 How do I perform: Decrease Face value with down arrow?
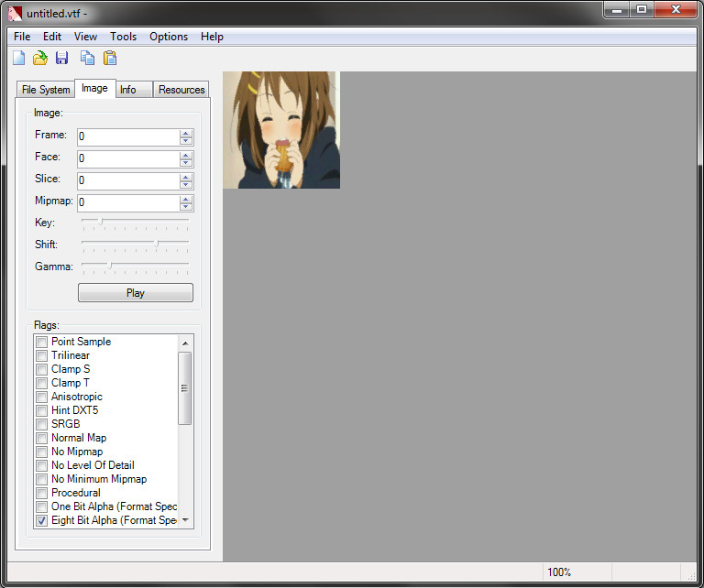(186, 162)
